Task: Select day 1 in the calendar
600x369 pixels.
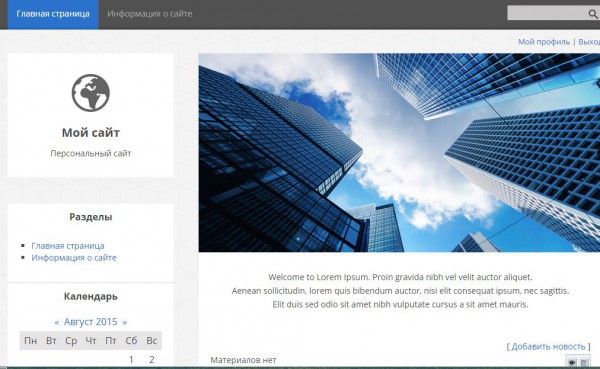Action: pos(131,359)
